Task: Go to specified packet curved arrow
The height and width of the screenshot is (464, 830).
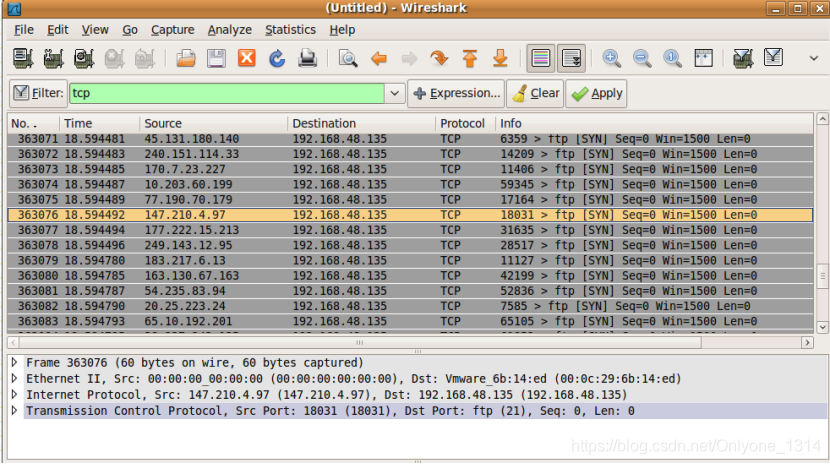Action: (439, 58)
